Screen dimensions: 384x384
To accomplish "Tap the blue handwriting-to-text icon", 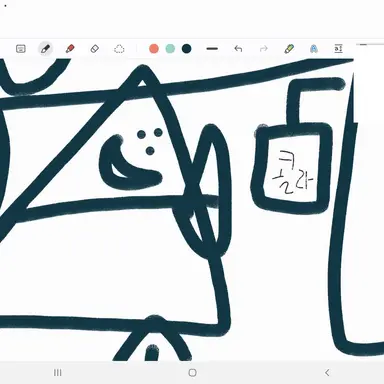I will pyautogui.click(x=314, y=49).
